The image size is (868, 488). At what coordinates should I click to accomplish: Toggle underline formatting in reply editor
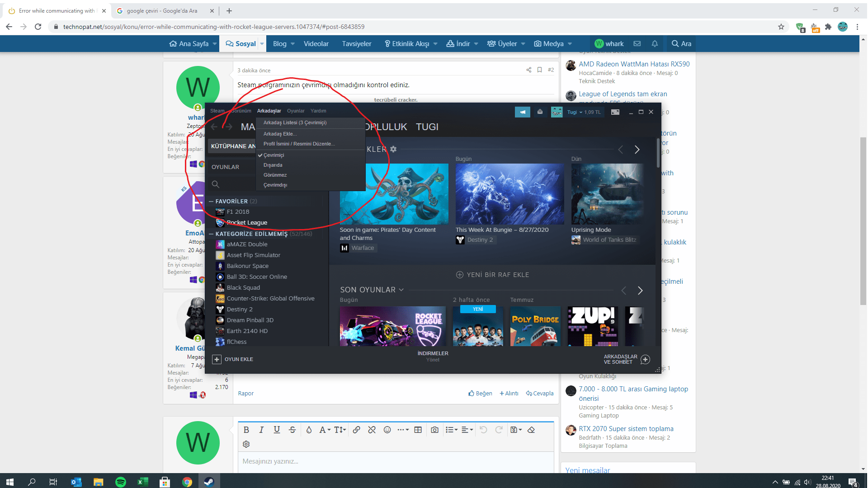277,430
